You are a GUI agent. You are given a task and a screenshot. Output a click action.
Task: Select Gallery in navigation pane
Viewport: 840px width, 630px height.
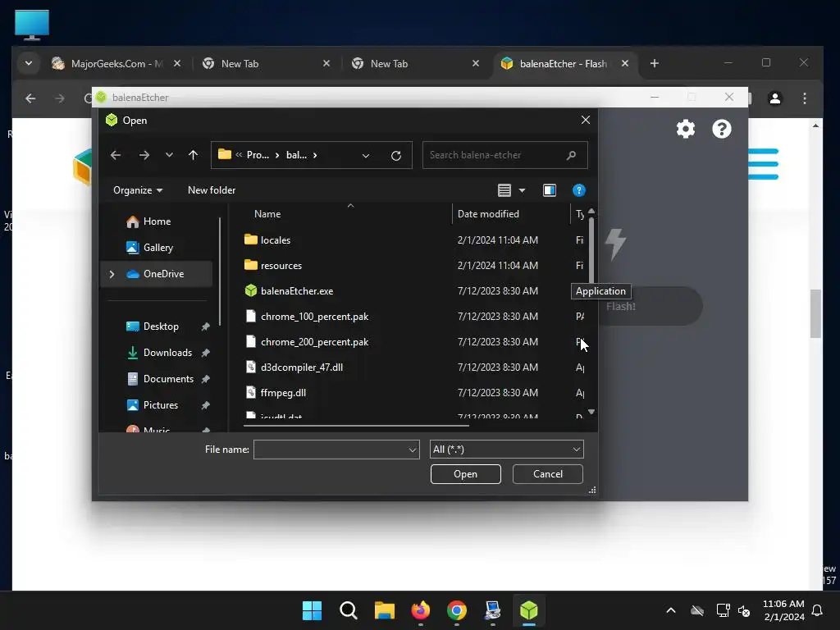[x=157, y=248]
